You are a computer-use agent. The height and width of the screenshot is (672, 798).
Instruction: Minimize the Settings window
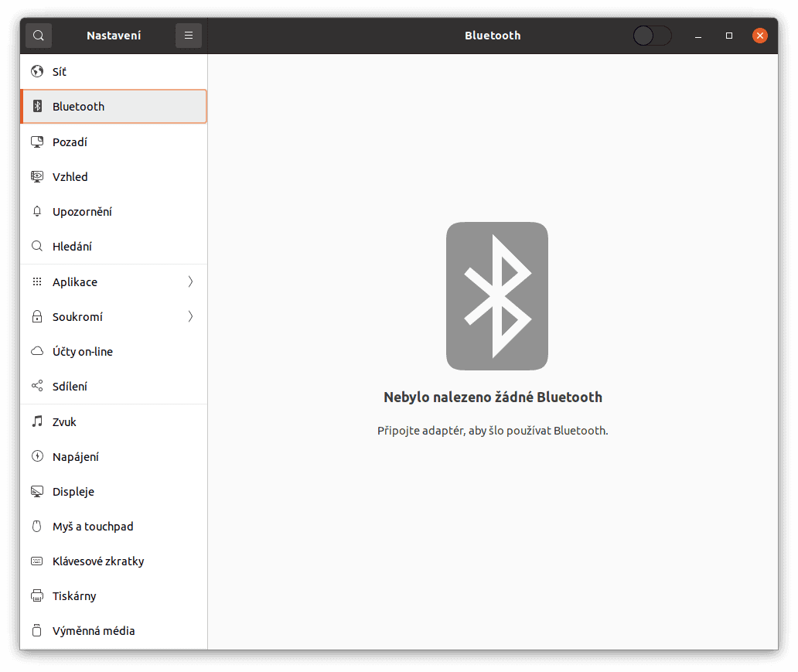(x=698, y=36)
